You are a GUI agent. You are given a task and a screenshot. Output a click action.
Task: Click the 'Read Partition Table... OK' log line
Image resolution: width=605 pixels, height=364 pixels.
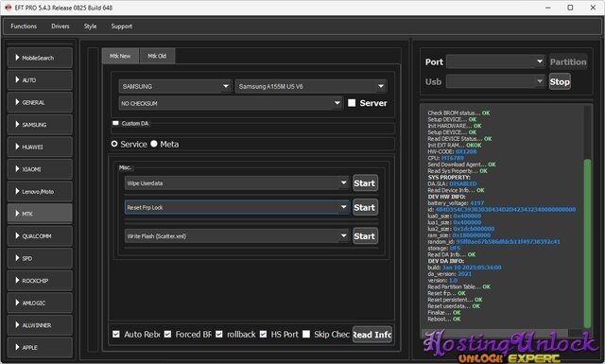tap(458, 286)
